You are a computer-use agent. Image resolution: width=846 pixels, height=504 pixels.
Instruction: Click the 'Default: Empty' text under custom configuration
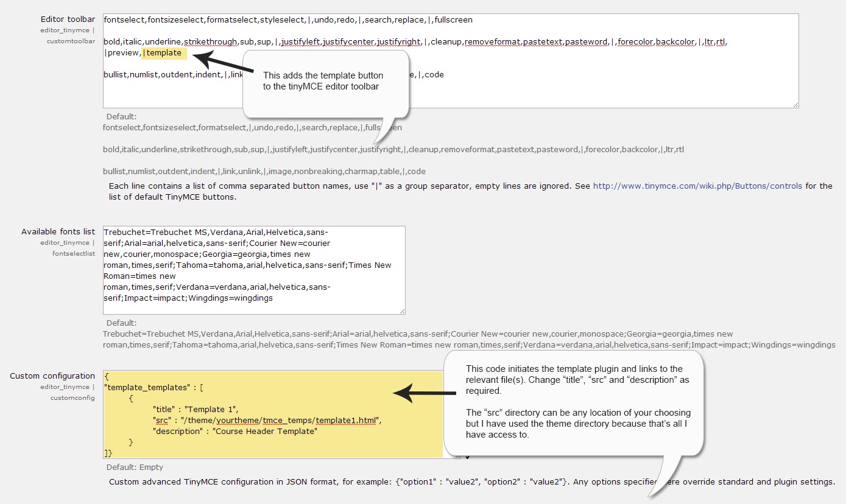135,467
